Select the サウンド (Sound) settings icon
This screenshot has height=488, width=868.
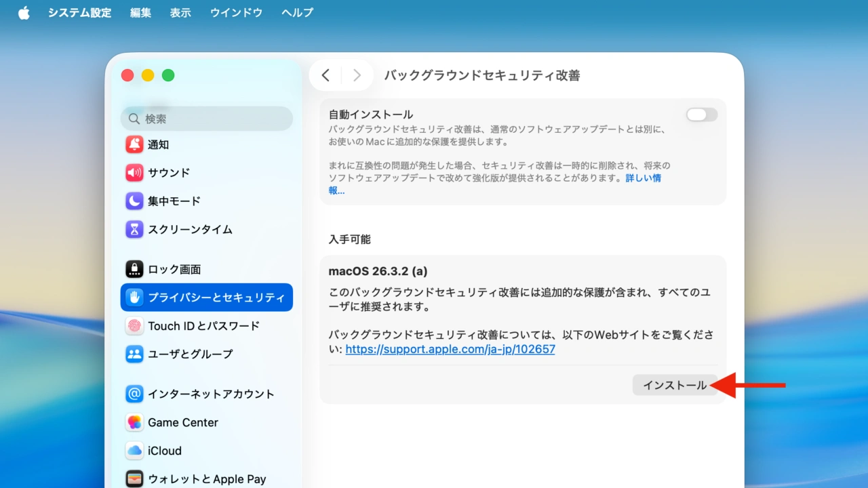point(135,173)
